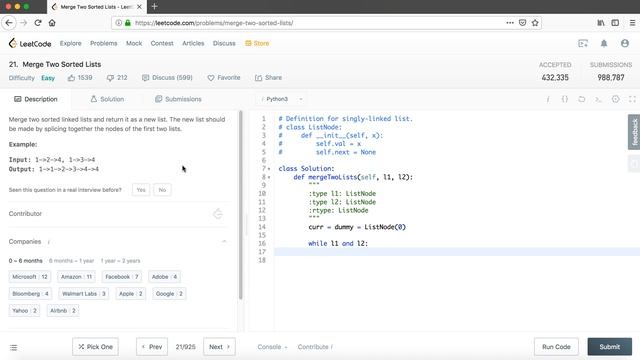Screen dimensions: 640x360
Task: Open notifications bell icon
Action: click(x=604, y=43)
